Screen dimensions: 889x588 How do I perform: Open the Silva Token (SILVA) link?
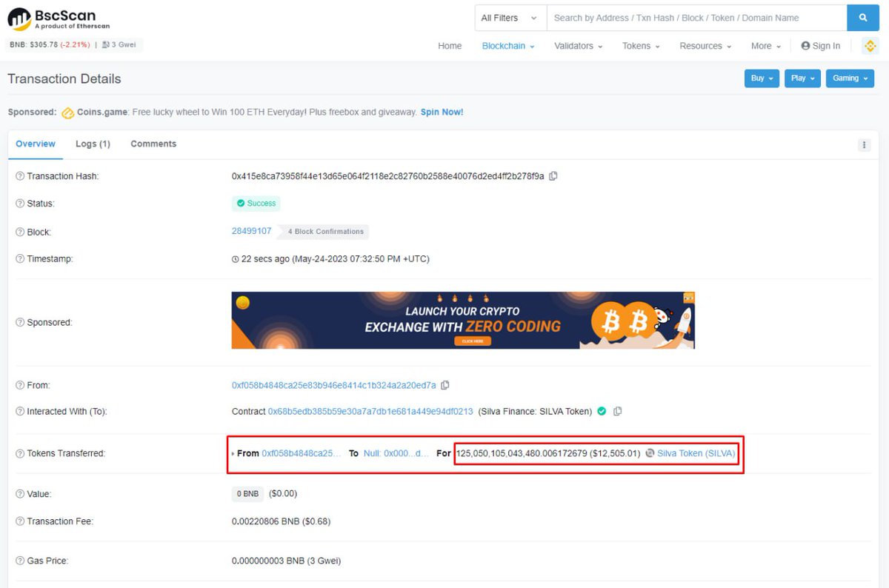coord(697,453)
